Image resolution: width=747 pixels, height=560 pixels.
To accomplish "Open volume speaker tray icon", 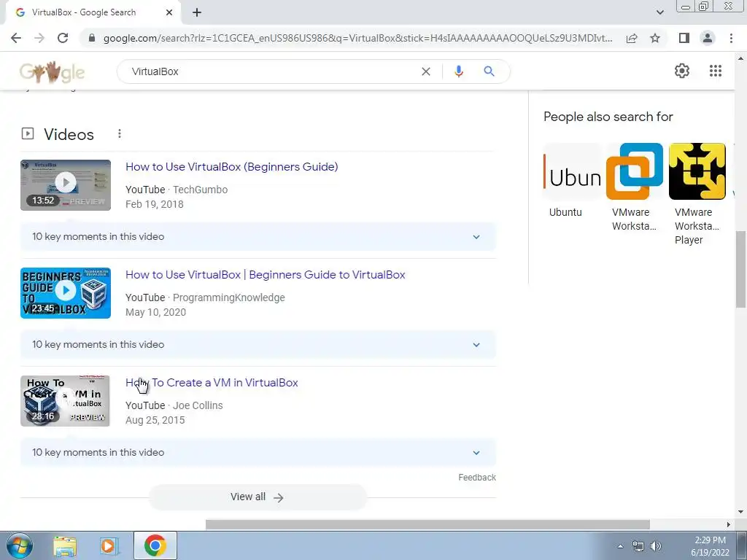I will tap(656, 546).
